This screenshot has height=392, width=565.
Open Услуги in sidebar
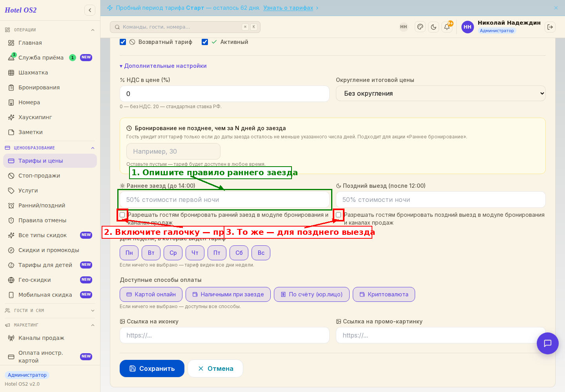(x=50, y=191)
